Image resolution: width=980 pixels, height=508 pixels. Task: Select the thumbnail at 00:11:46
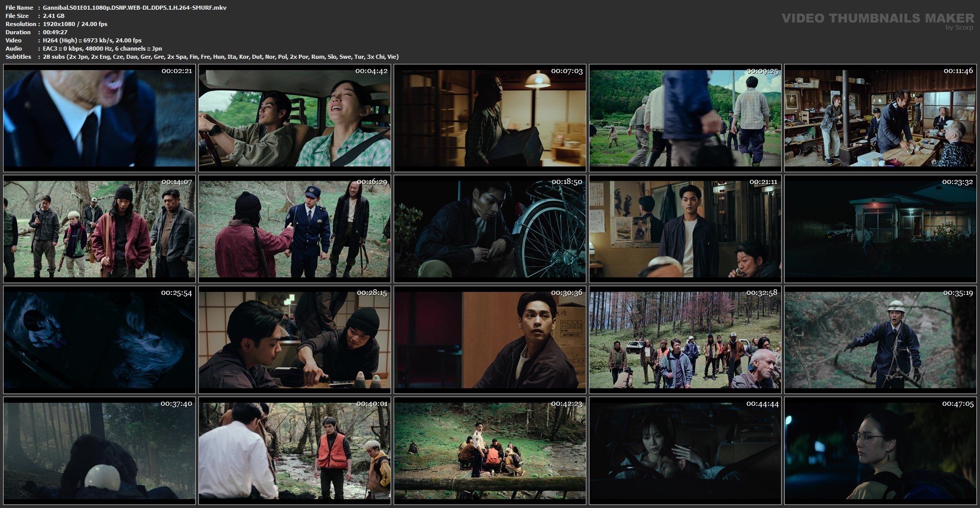[x=880, y=118]
